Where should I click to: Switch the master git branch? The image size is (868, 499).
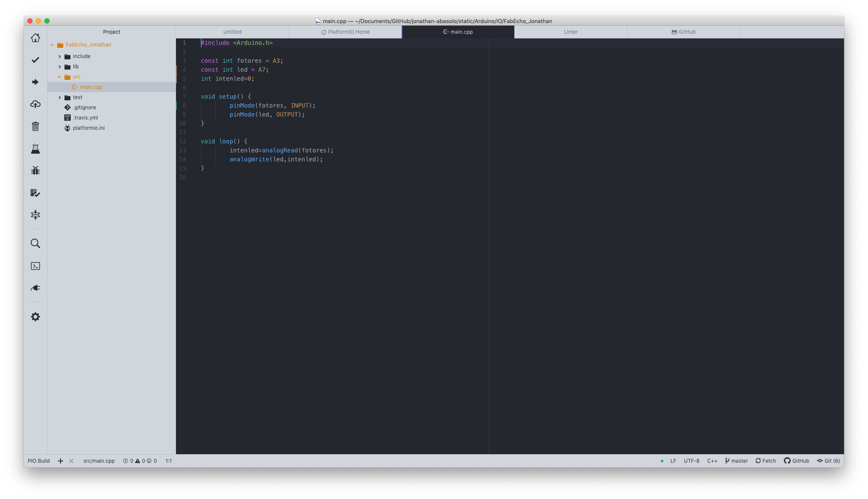(x=736, y=461)
